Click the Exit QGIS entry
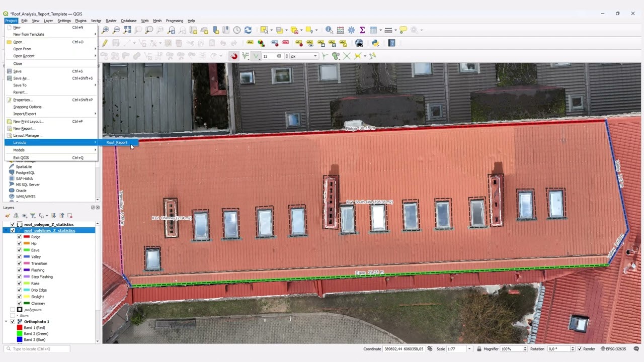This screenshot has height=362, width=644. pyautogui.click(x=50, y=157)
